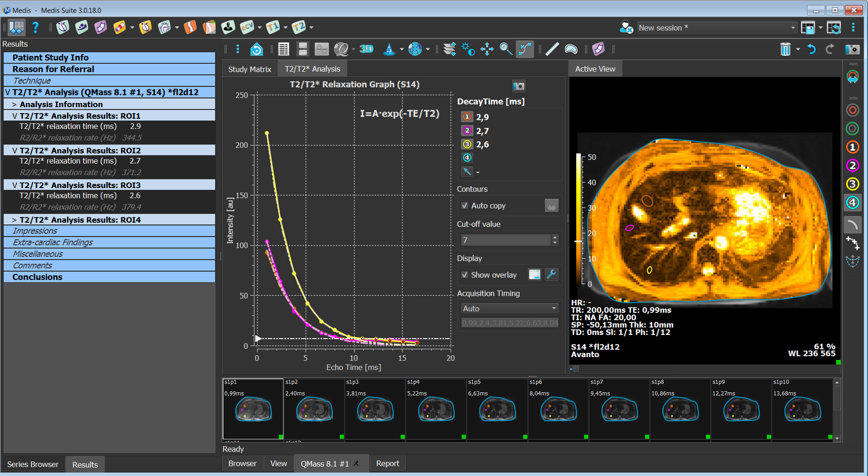The width and height of the screenshot is (868, 476).
Task: Select the zoom magnifier tool
Action: (505, 49)
